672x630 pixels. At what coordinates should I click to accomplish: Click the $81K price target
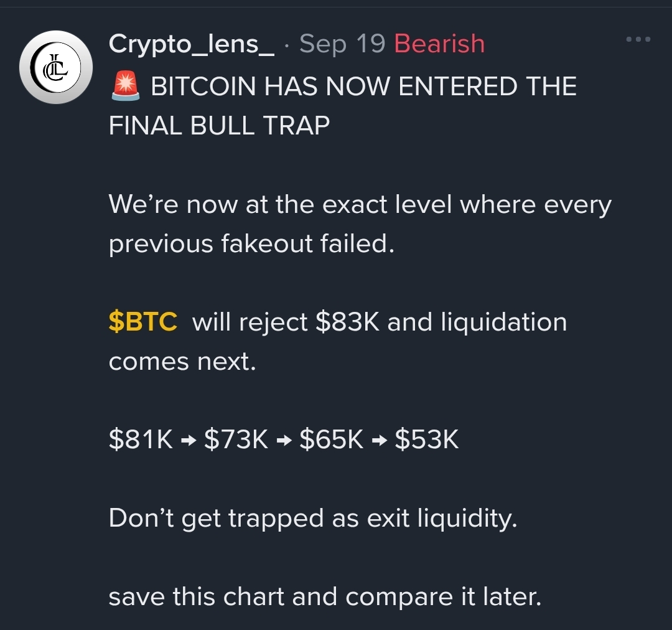click(141, 439)
